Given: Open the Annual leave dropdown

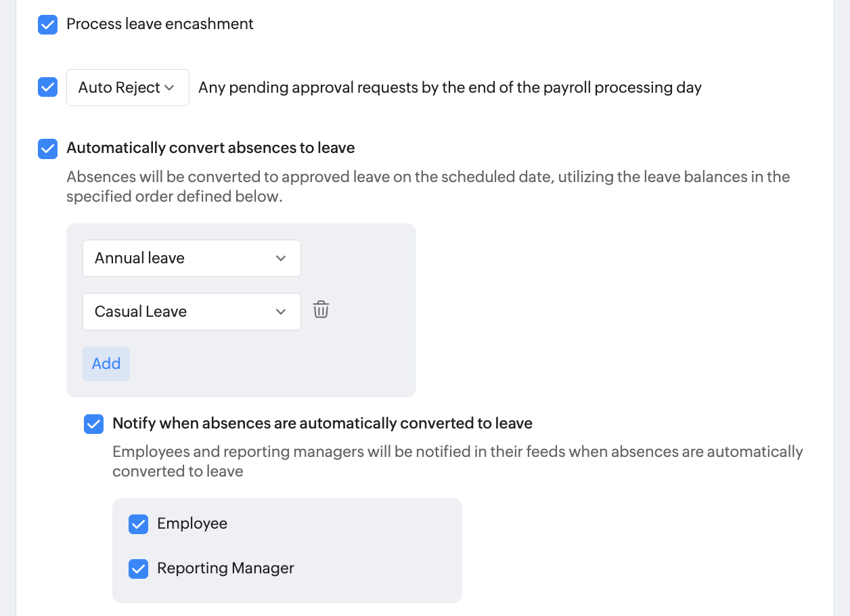Looking at the screenshot, I should 192,258.
